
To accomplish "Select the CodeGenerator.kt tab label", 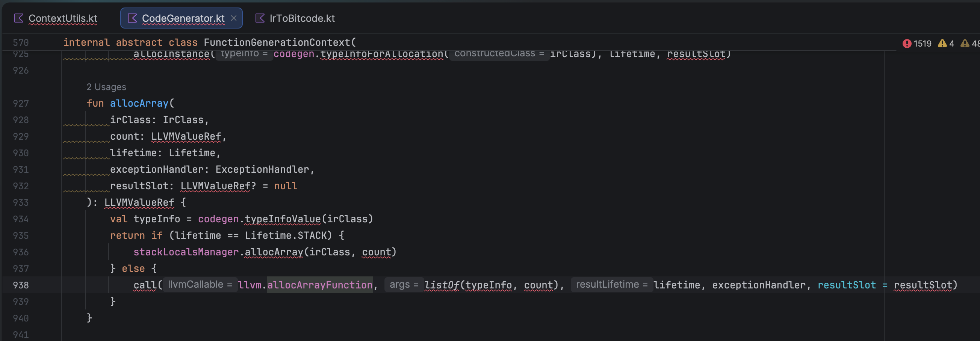I will (183, 18).
